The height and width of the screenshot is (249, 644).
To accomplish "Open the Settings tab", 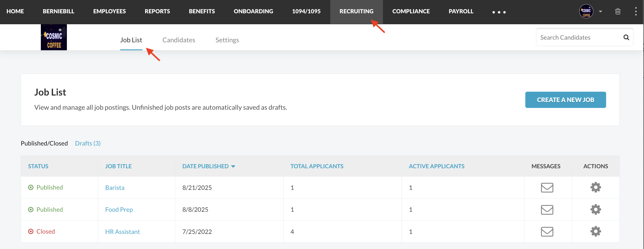I will pos(227,40).
